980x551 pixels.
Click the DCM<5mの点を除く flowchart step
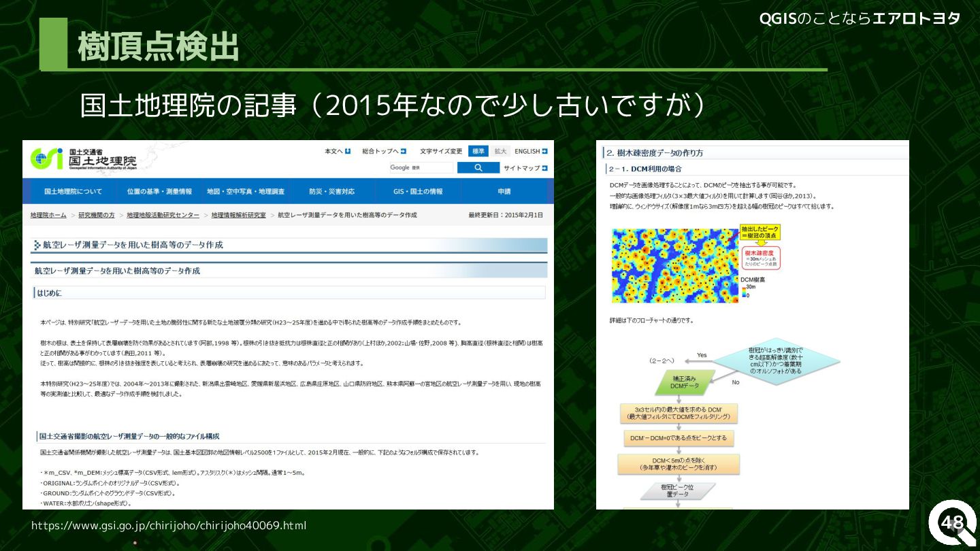pos(679,464)
